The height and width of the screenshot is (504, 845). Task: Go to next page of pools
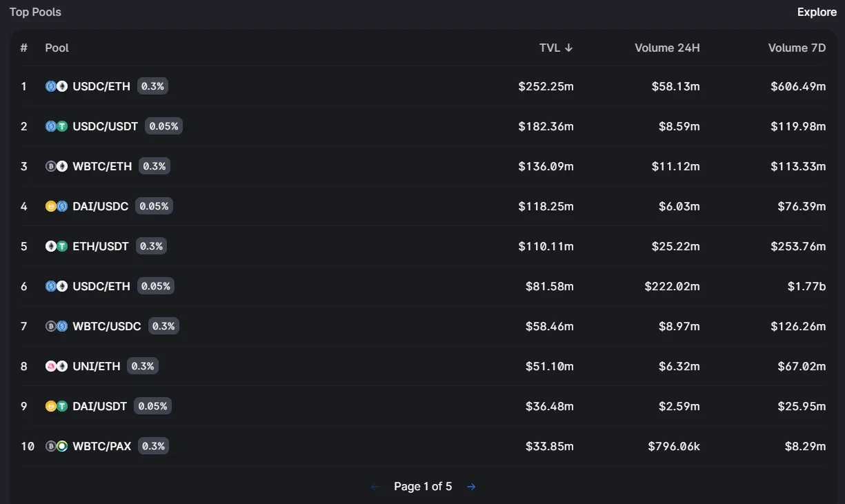[471, 487]
